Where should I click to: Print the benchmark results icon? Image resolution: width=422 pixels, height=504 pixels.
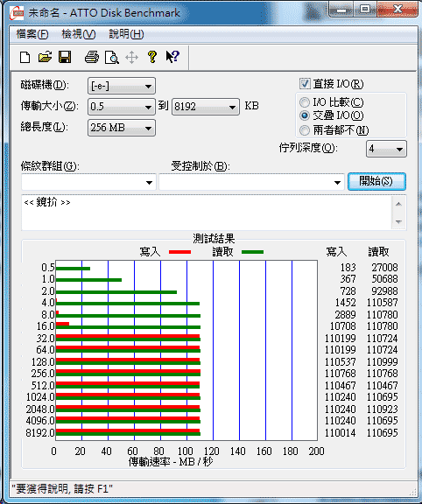point(92,57)
